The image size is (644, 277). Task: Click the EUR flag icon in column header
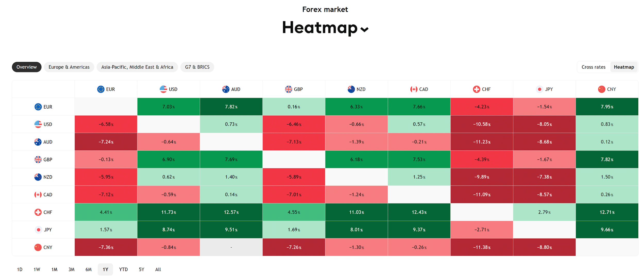[100, 89]
